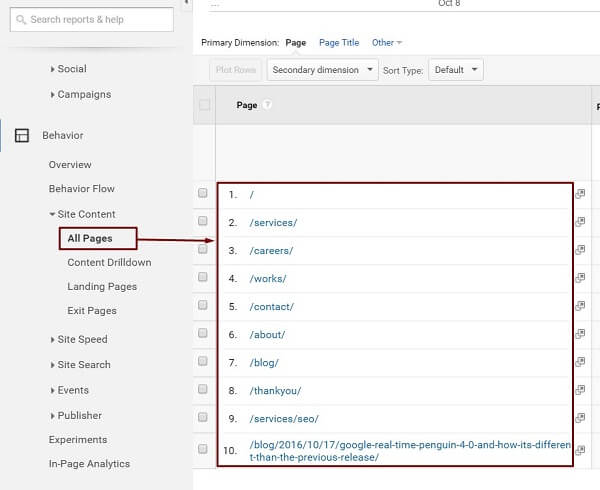Open the Behavior menu heading

point(63,135)
